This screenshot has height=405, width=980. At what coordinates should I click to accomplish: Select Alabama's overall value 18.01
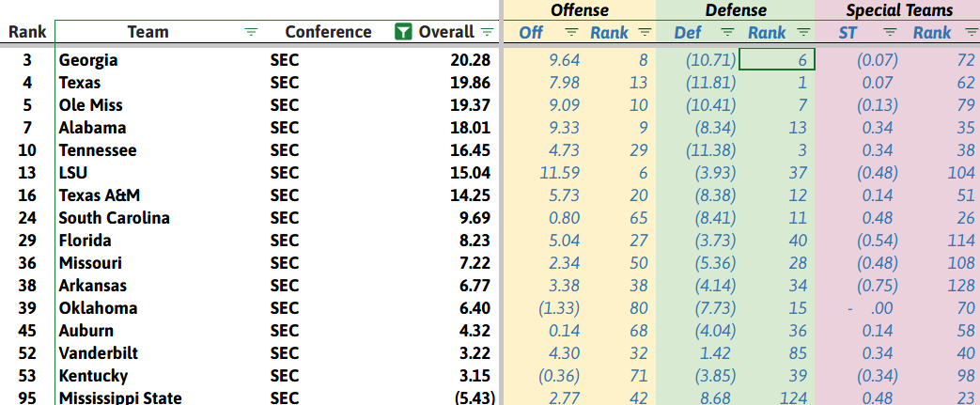tap(470, 128)
